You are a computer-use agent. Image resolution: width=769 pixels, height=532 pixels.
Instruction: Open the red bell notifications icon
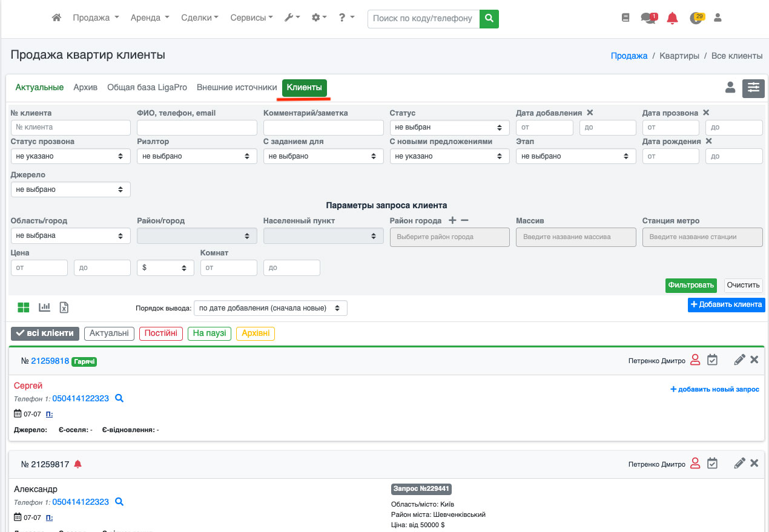pyautogui.click(x=672, y=18)
